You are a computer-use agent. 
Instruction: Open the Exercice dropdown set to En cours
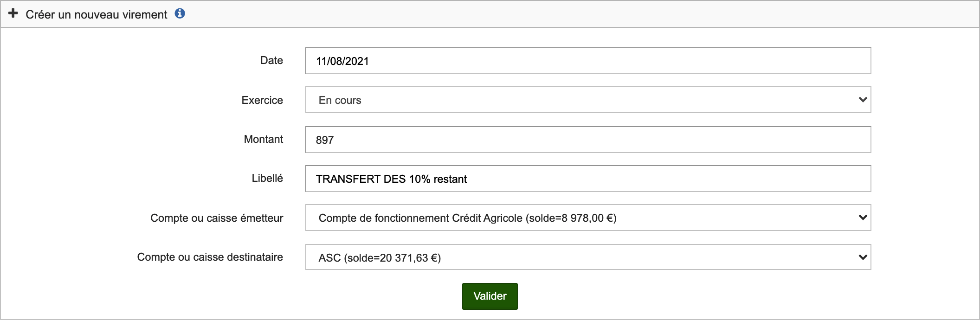[x=588, y=100]
